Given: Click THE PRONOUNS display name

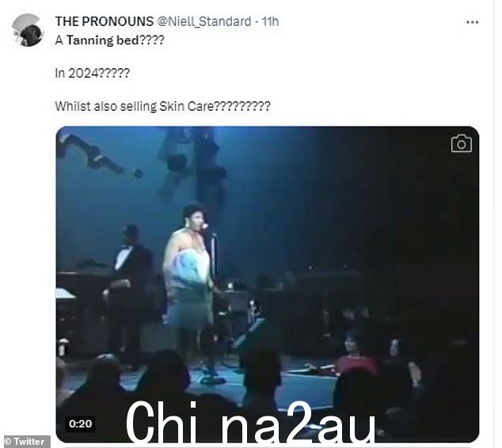Looking at the screenshot, I should [x=104, y=21].
